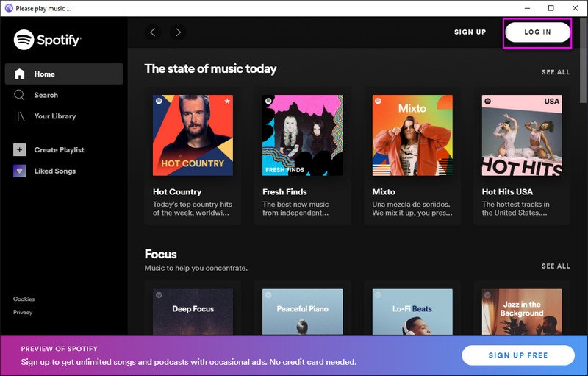Minimize the Spotify window

[527, 8]
